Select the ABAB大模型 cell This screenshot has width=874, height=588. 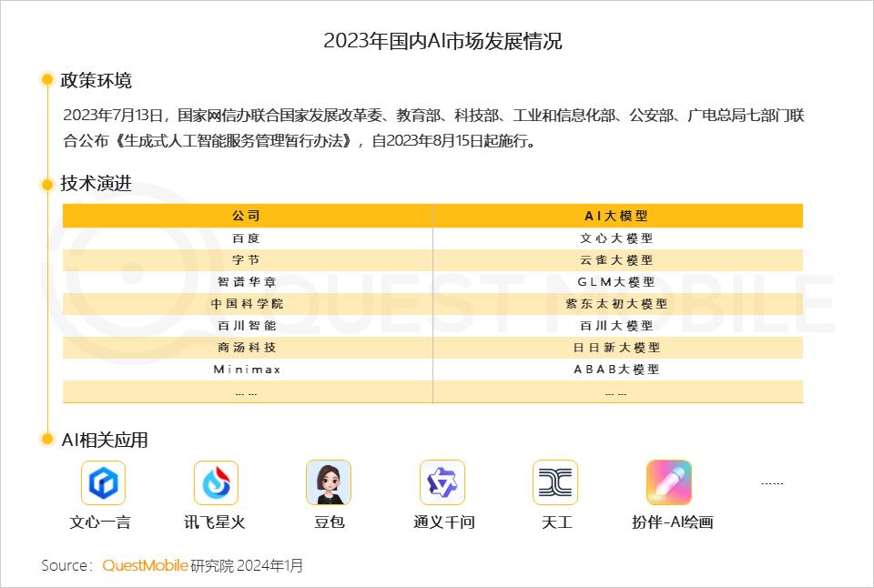pyautogui.click(x=617, y=370)
